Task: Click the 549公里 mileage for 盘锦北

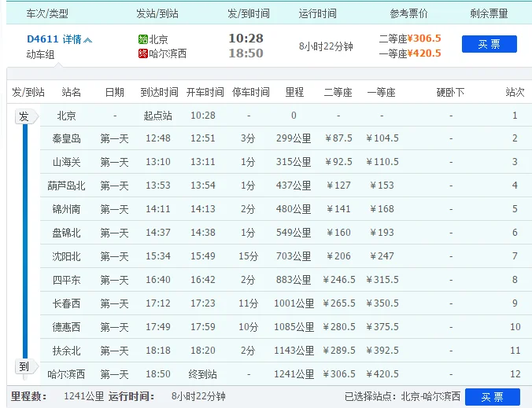Action: (x=294, y=233)
